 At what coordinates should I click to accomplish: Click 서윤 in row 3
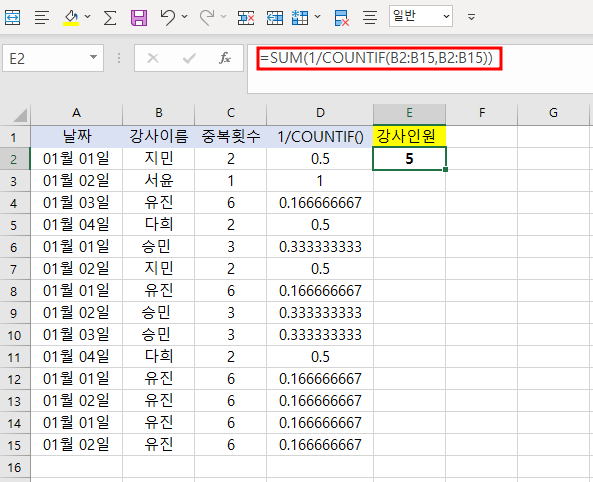158,181
